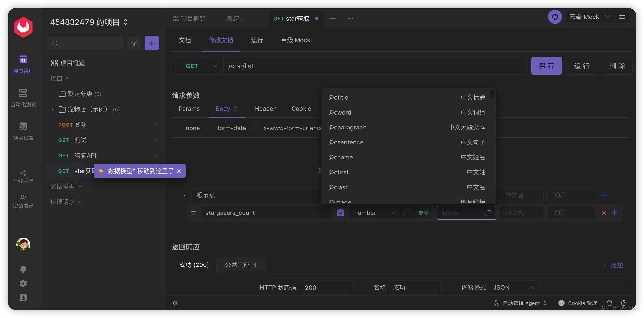The height and width of the screenshot is (318, 644).
Task: Select the none body type radio
Action: [x=178, y=128]
